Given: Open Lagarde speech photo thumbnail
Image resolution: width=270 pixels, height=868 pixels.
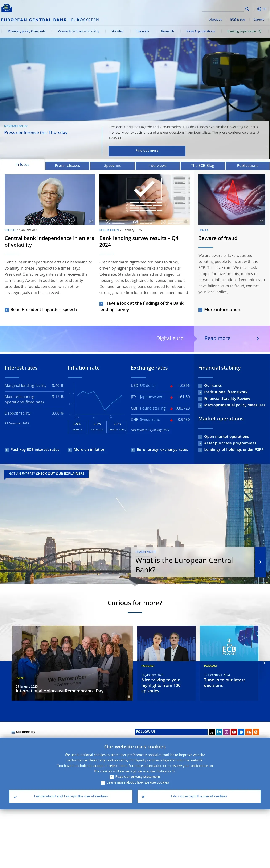Looking at the screenshot, I should tap(50, 199).
